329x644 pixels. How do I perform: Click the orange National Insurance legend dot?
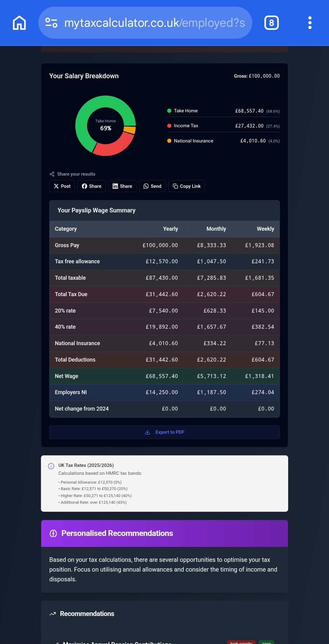coord(169,141)
